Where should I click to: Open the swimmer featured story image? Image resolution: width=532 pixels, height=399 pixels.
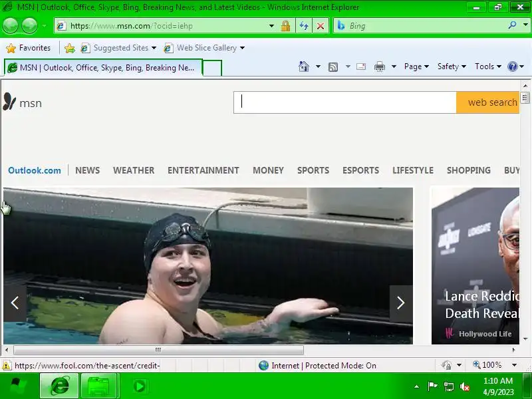coord(208,265)
